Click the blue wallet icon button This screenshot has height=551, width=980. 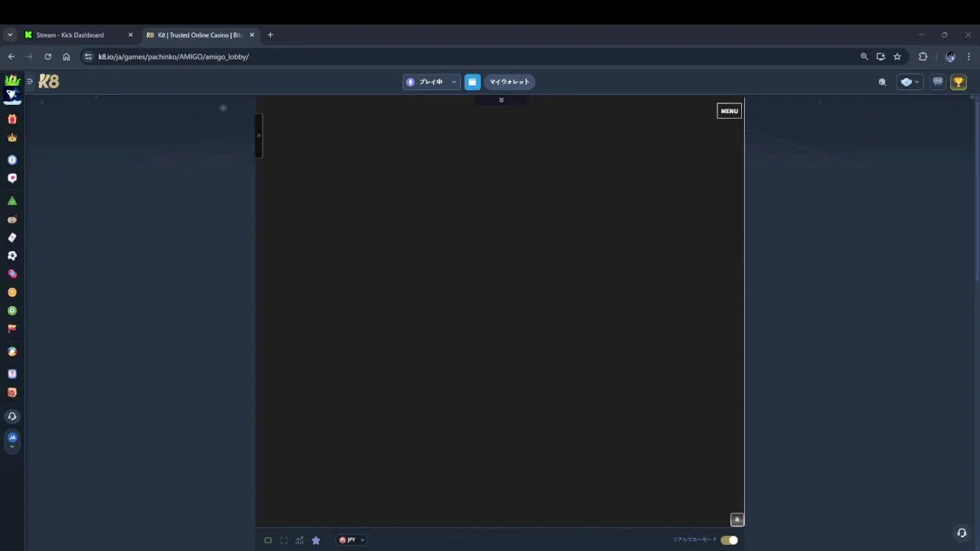472,82
